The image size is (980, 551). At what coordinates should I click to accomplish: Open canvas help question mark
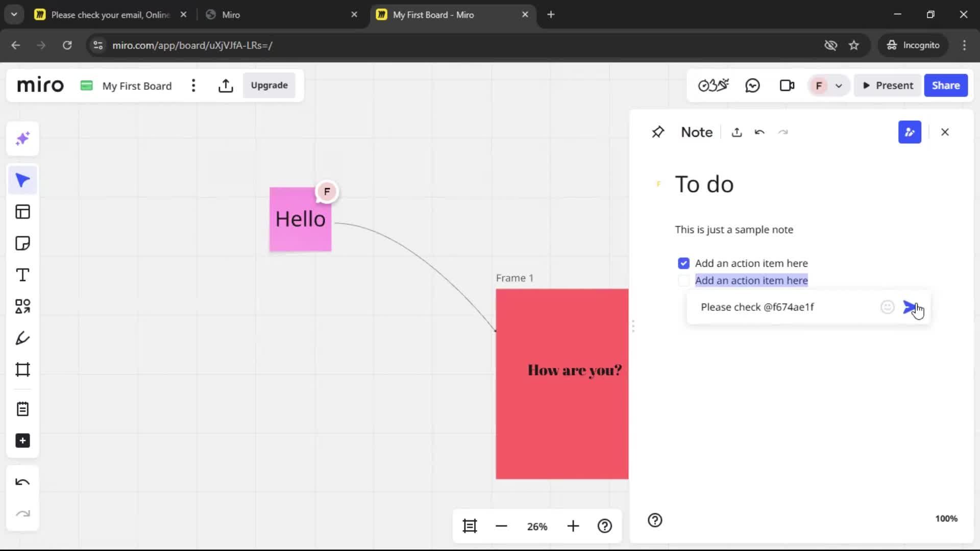[x=605, y=526]
